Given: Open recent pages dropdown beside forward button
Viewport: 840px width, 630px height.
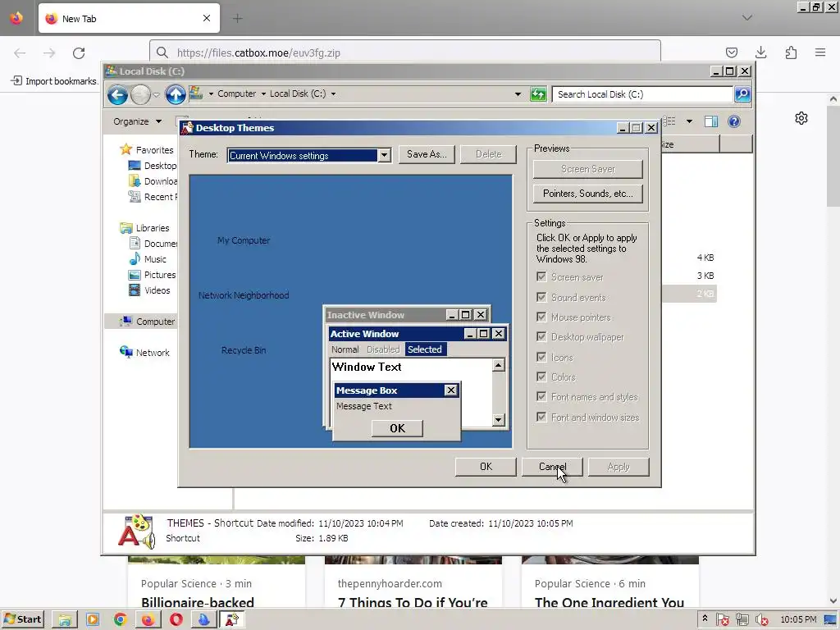Looking at the screenshot, I should [156, 95].
